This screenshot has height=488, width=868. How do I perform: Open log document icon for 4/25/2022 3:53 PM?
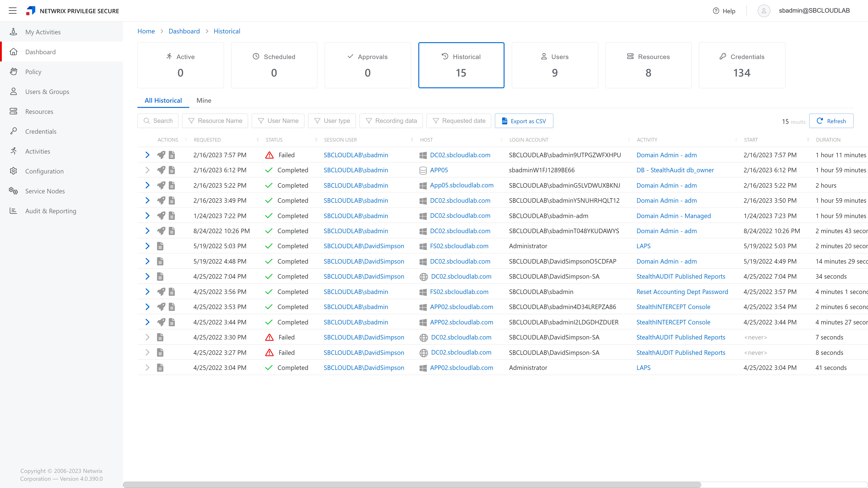(172, 307)
